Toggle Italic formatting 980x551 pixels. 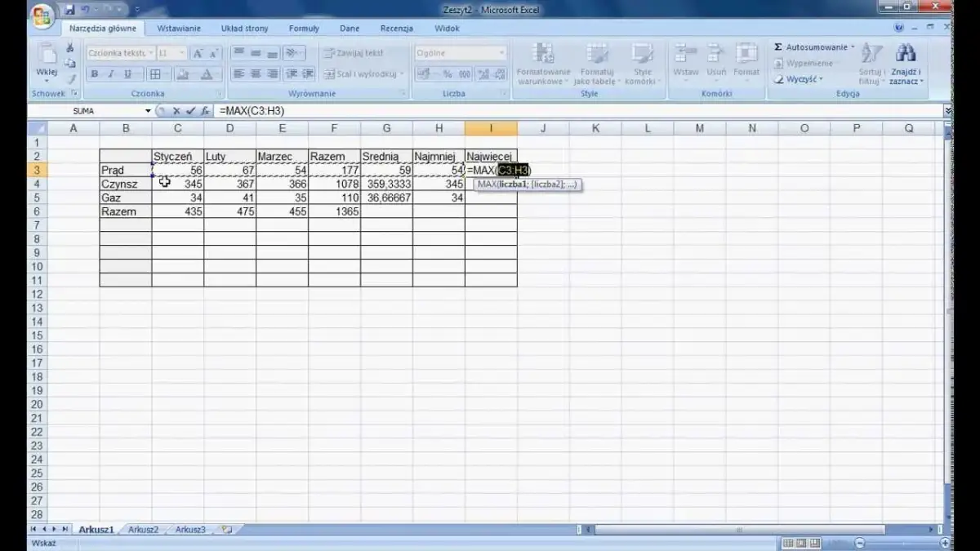click(109, 73)
